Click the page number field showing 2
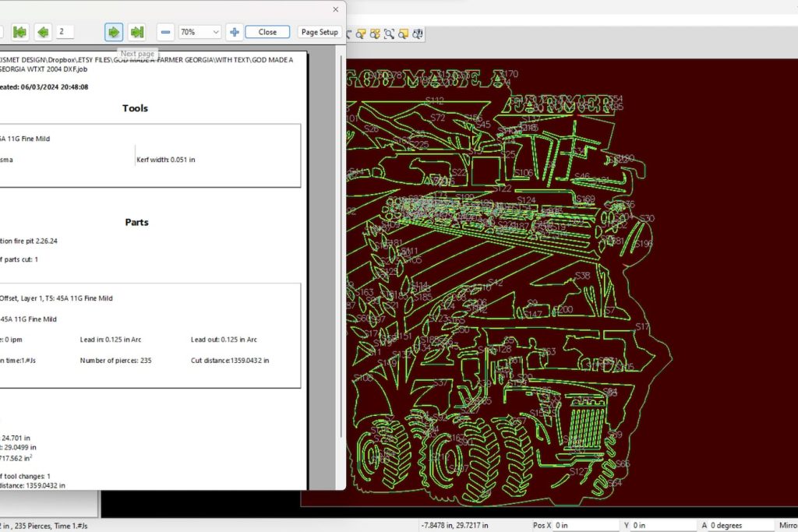This screenshot has height=532, width=798. (x=65, y=32)
